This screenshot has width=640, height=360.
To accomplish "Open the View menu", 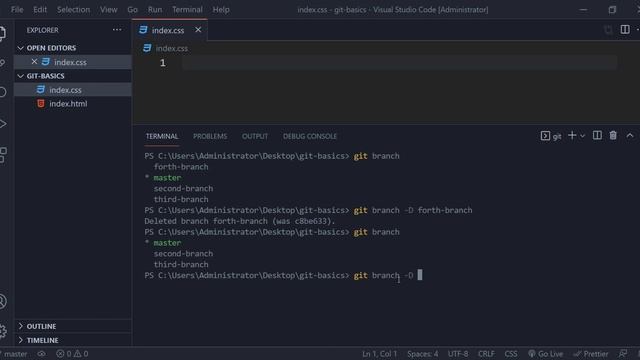I will click(x=109, y=9).
